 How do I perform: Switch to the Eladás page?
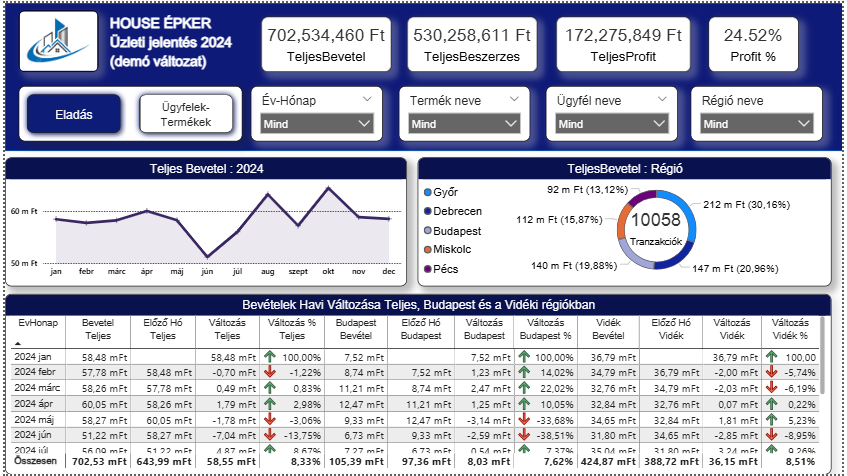click(74, 114)
